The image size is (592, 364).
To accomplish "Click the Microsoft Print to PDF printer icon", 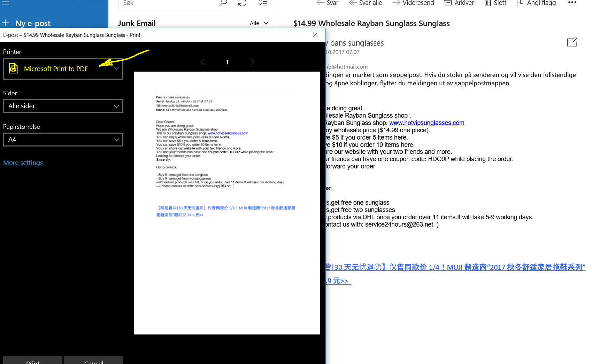I will (x=13, y=68).
